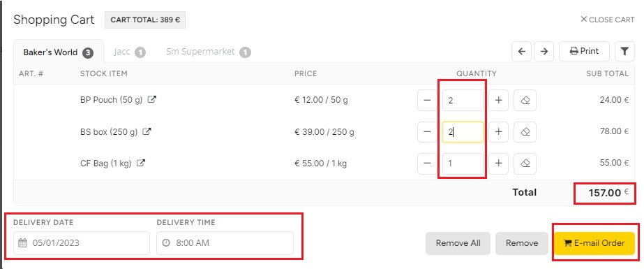Click the E-mail Order button

(x=594, y=243)
